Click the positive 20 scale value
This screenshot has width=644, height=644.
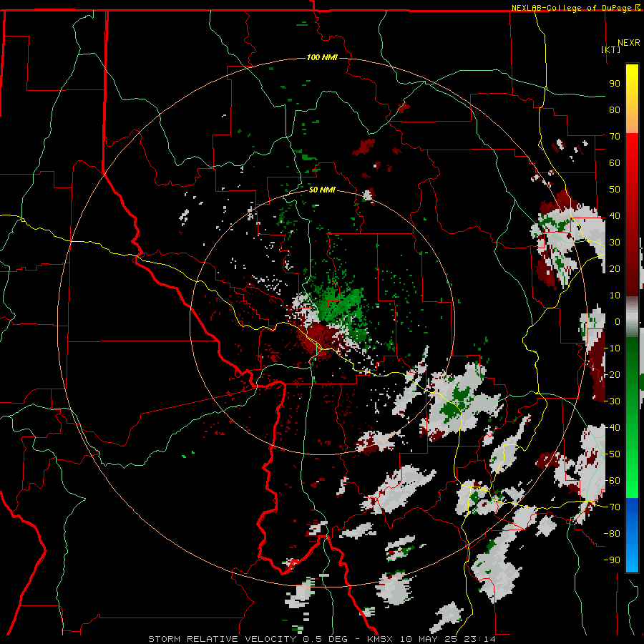615,268
